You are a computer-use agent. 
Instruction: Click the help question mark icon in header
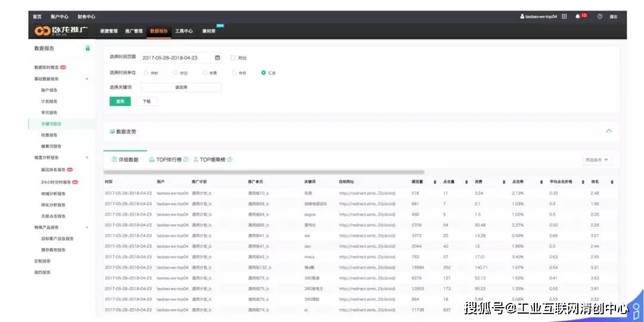pos(600,17)
